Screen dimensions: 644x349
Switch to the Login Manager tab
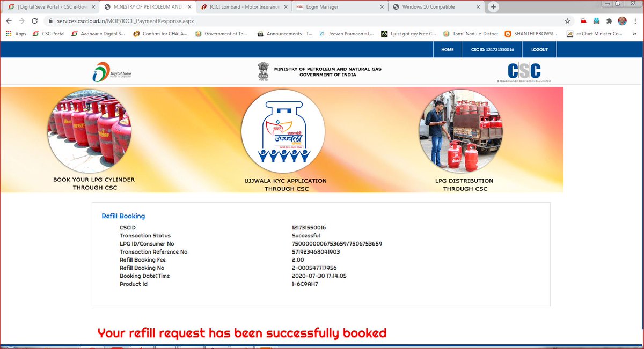coord(339,7)
